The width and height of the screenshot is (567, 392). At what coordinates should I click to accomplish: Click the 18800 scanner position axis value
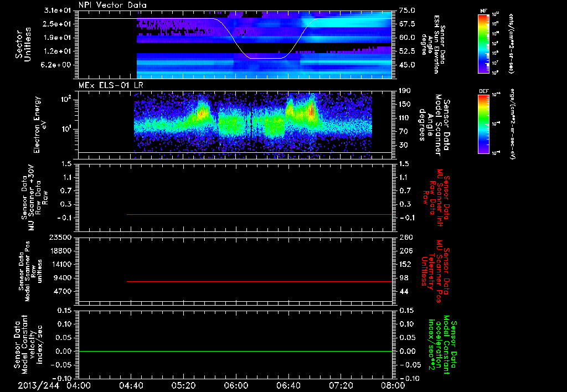60,251
